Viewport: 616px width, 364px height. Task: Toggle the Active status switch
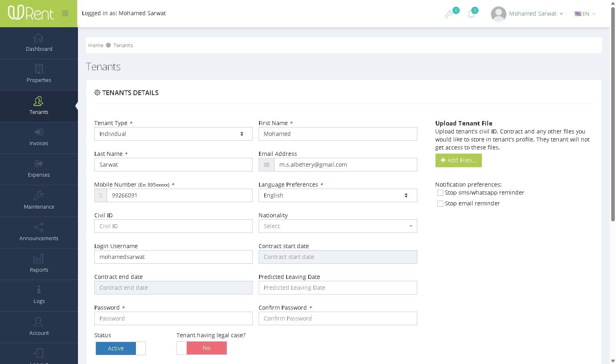(120, 348)
